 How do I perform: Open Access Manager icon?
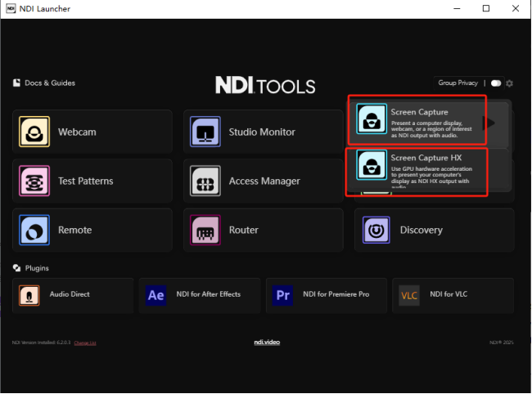point(205,181)
